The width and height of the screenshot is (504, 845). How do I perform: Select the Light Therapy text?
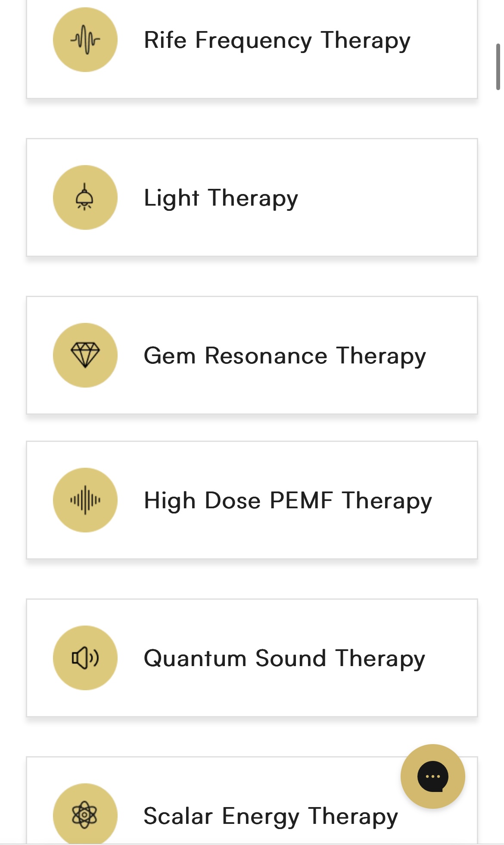[x=221, y=198]
